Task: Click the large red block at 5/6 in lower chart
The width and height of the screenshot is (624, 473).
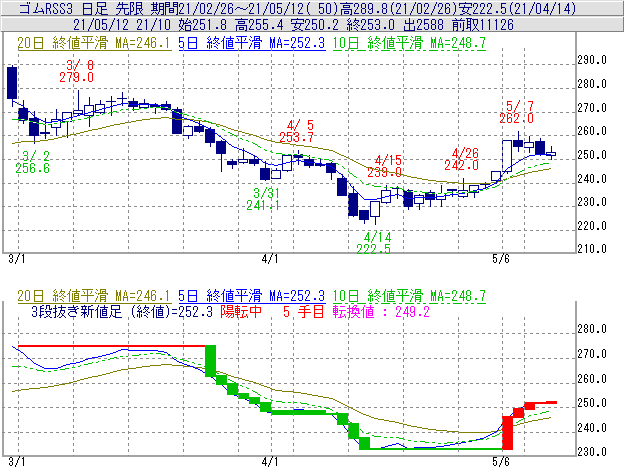Action: (x=508, y=433)
